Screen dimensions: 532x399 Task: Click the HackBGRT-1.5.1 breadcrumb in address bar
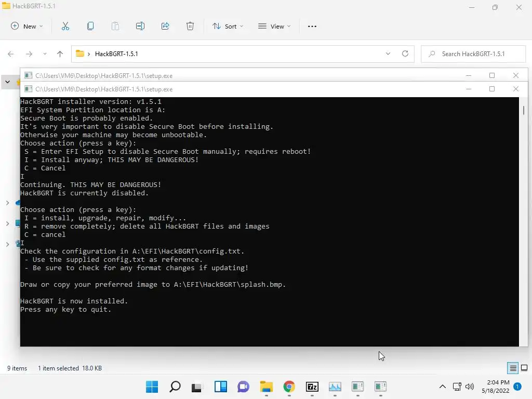pyautogui.click(x=116, y=54)
